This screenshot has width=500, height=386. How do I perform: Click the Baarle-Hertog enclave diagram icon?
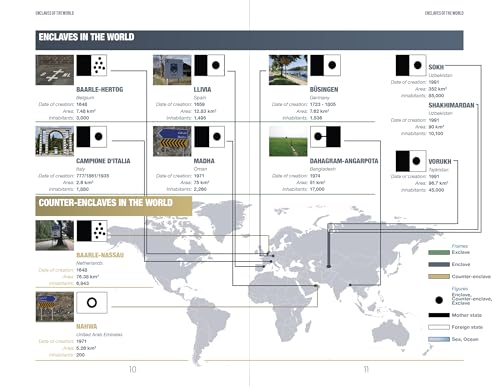pyautogui.click(x=92, y=65)
